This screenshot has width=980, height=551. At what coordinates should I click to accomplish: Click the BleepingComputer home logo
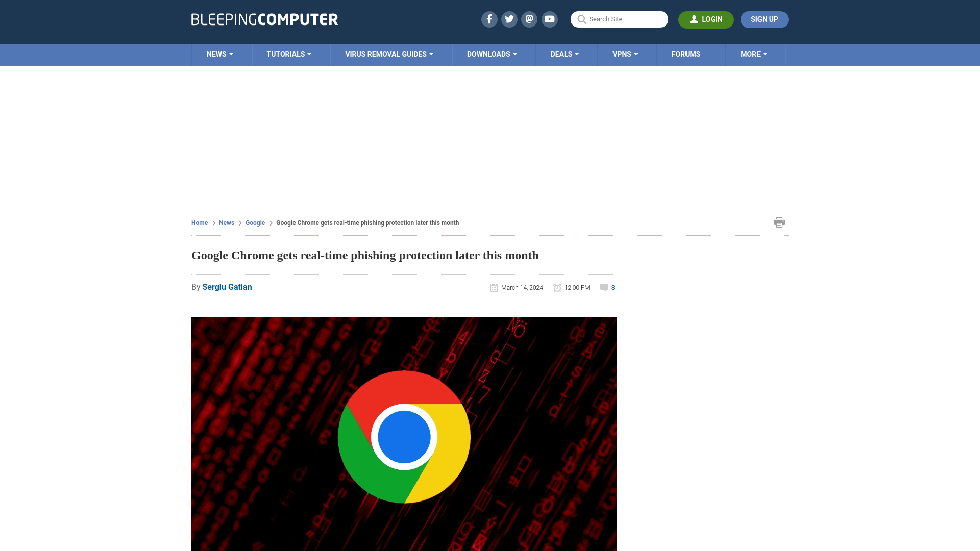click(264, 19)
